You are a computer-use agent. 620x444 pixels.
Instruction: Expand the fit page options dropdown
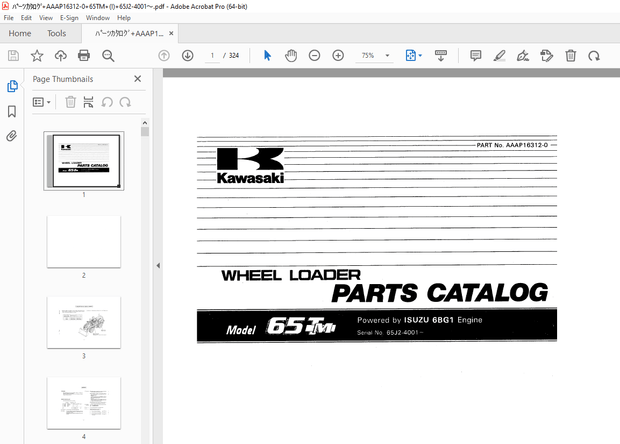click(x=420, y=56)
